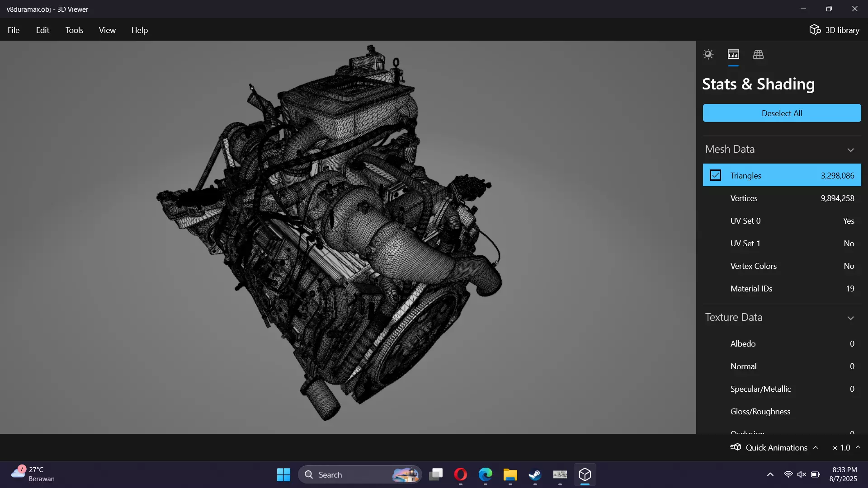Toggle Albedo texture row

click(782, 343)
